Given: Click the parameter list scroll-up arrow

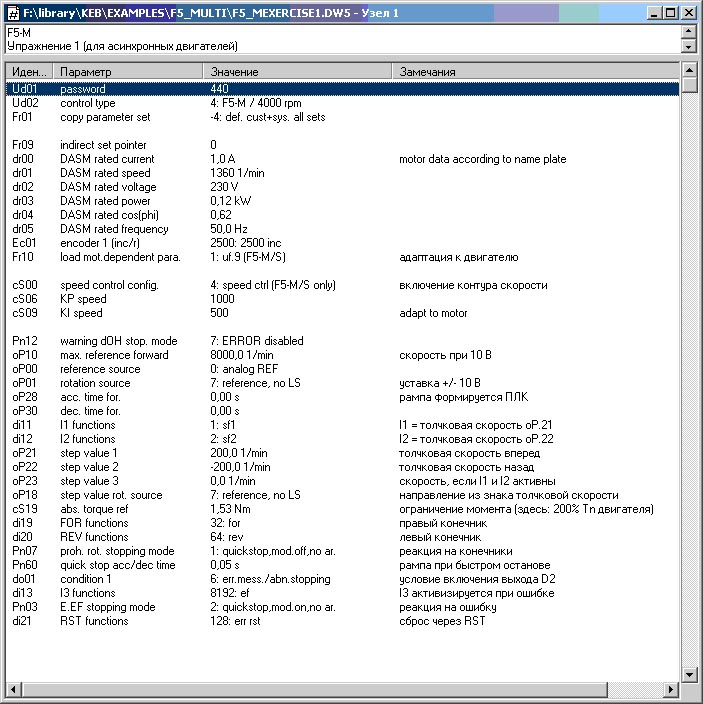Looking at the screenshot, I should click(x=688, y=71).
